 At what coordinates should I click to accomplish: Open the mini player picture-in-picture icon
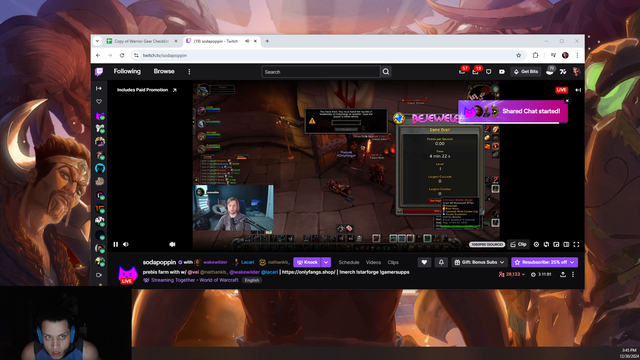[x=556, y=244]
